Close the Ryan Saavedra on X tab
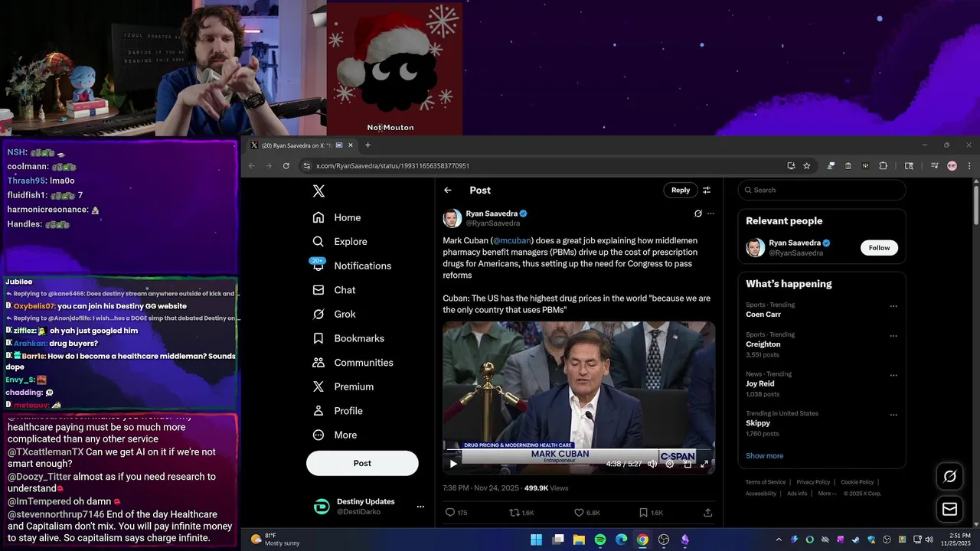The image size is (980, 551). pos(351,145)
